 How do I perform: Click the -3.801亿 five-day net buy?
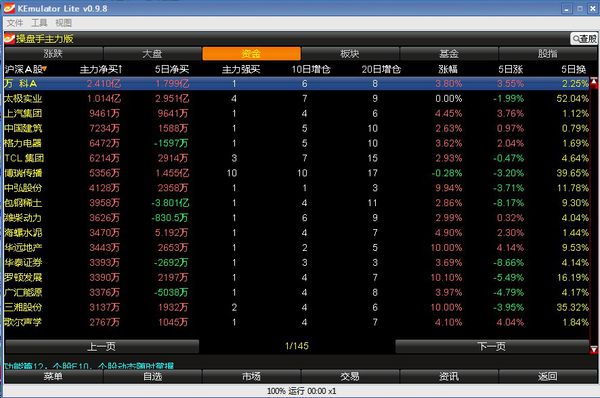click(170, 203)
